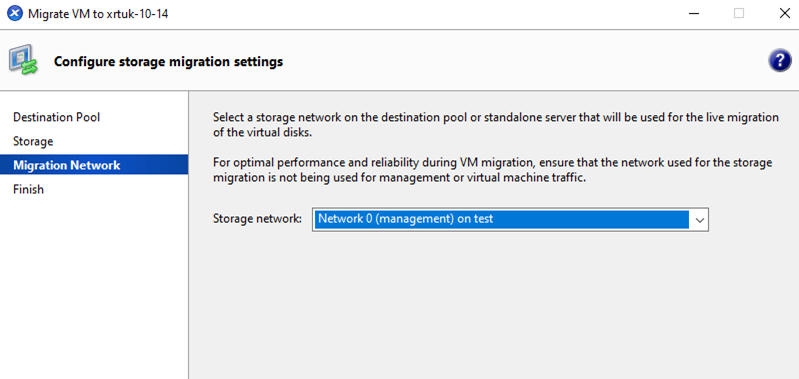
Task: Close the Migrate VM wizard
Action: tap(785, 14)
